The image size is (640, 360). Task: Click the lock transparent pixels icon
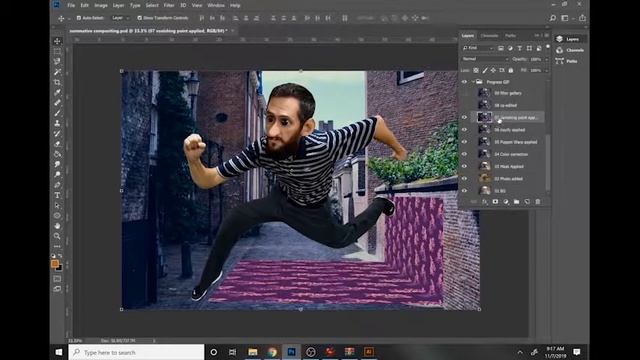476,70
